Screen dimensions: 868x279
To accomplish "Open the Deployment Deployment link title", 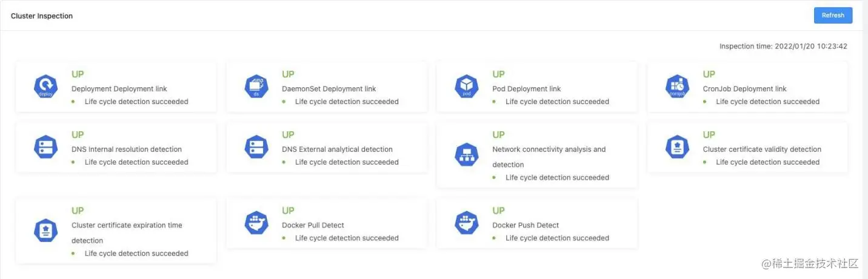I will tap(119, 89).
